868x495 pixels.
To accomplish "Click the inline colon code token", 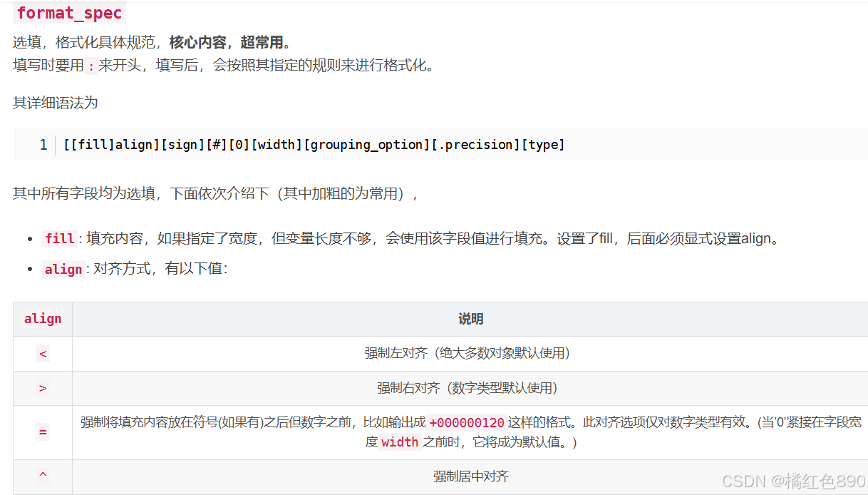I will click(91, 66).
